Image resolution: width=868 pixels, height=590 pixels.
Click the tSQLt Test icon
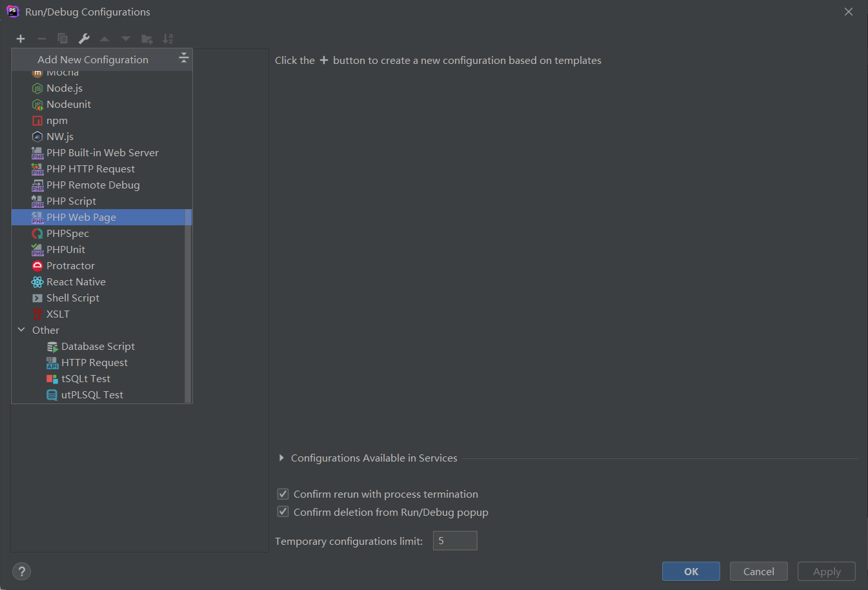pos(52,379)
